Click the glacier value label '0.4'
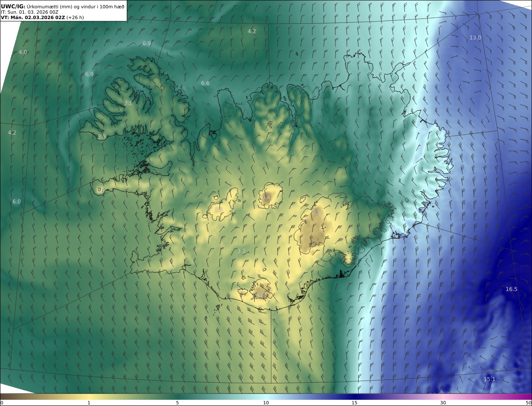This screenshot has height=406, width=532. coord(266,197)
